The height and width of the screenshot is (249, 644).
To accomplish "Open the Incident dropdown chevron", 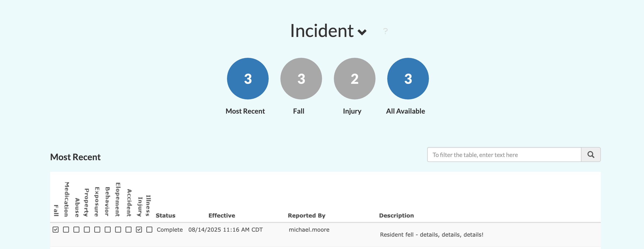I will point(362,32).
